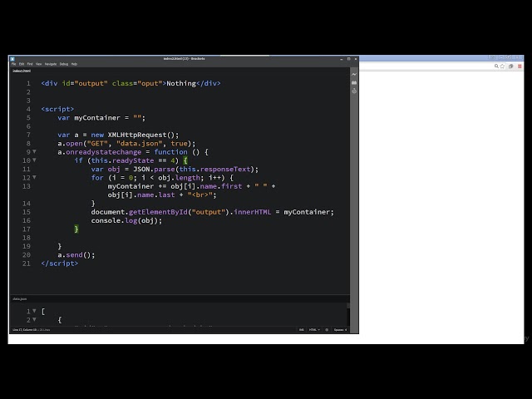Click line number 18 in the gutter
This screenshot has height=399, width=532.
click(x=27, y=238)
